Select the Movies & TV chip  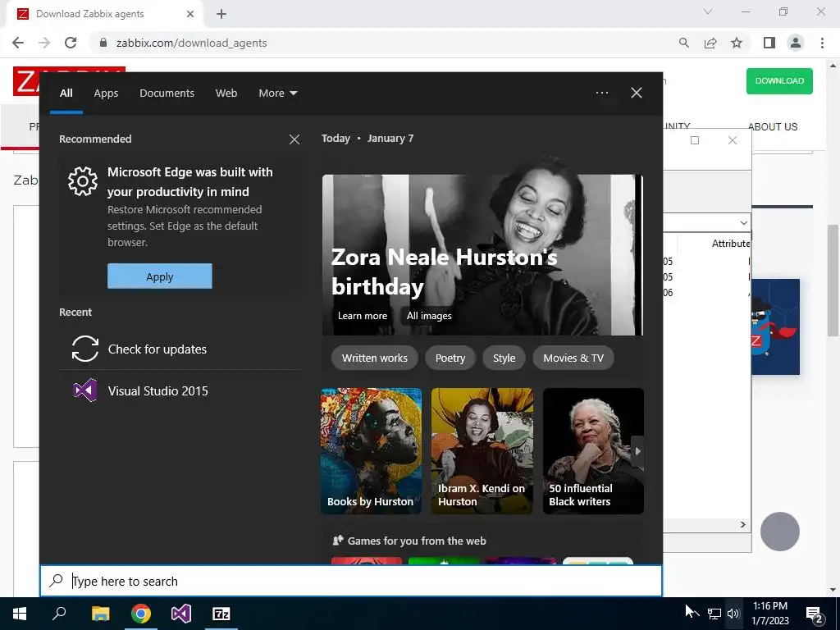[573, 358]
